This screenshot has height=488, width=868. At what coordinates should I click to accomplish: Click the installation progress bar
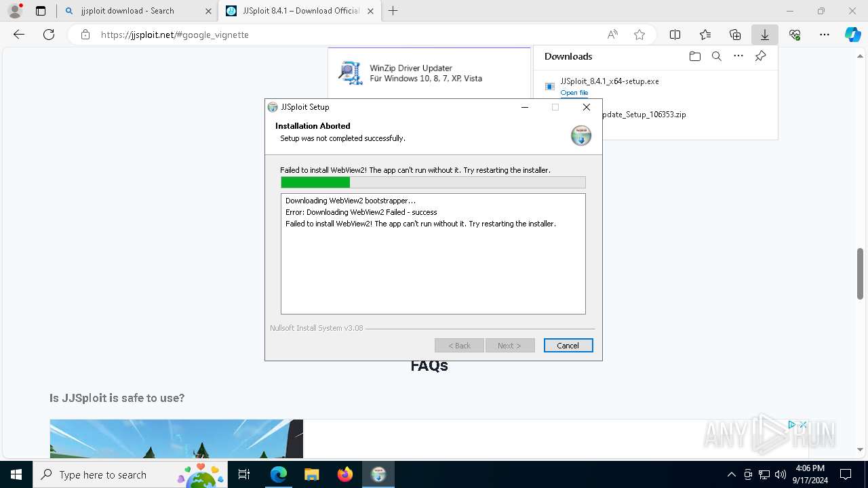coord(433,182)
